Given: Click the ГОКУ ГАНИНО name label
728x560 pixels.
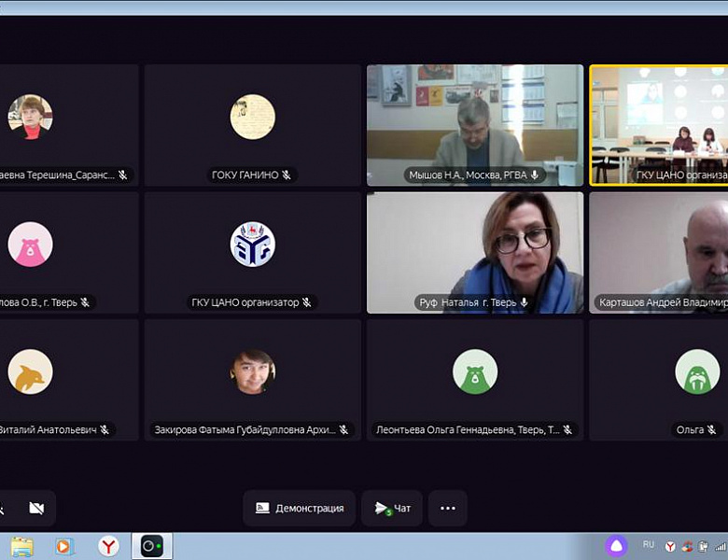Looking at the screenshot, I should coord(245,175).
